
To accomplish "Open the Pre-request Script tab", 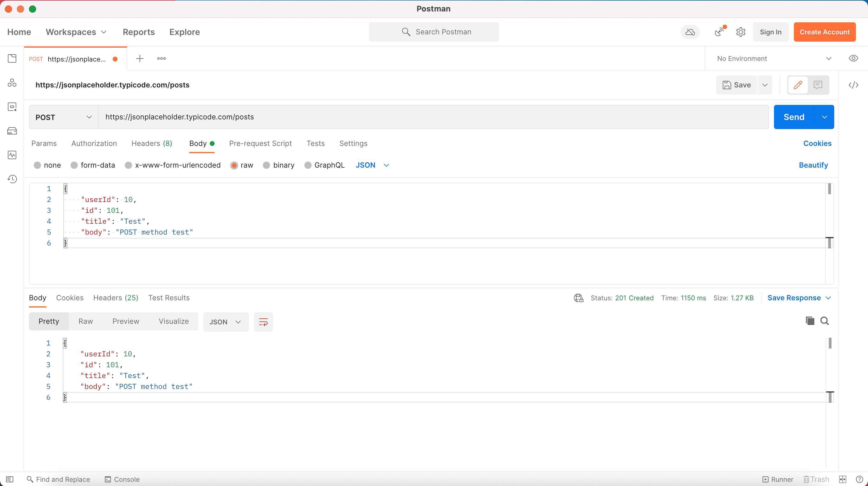I will (x=260, y=144).
